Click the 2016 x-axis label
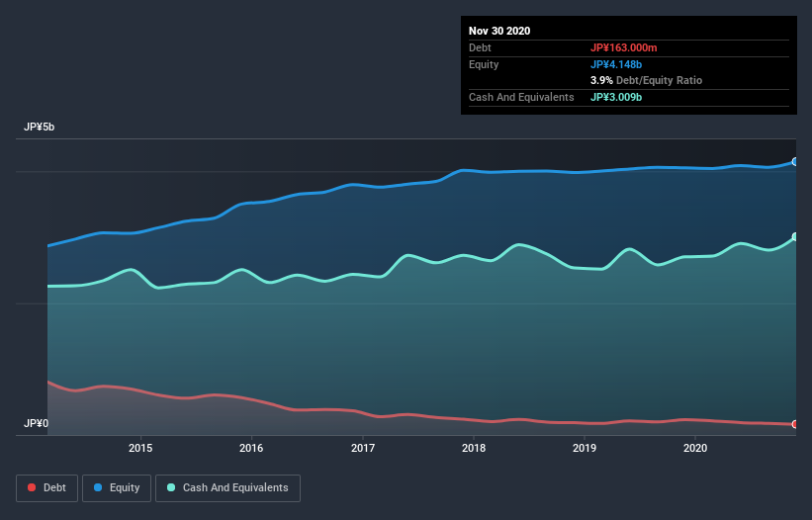 [x=251, y=448]
